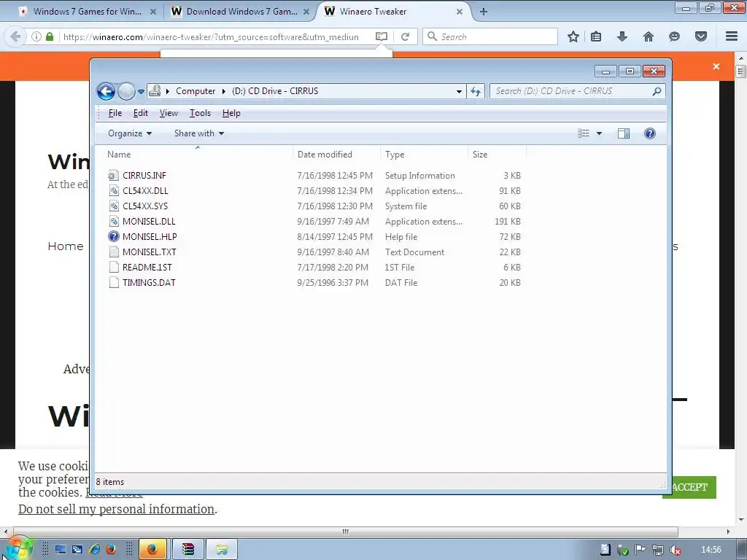Reload the page in Firefox
747x560 pixels.
pyautogui.click(x=405, y=36)
